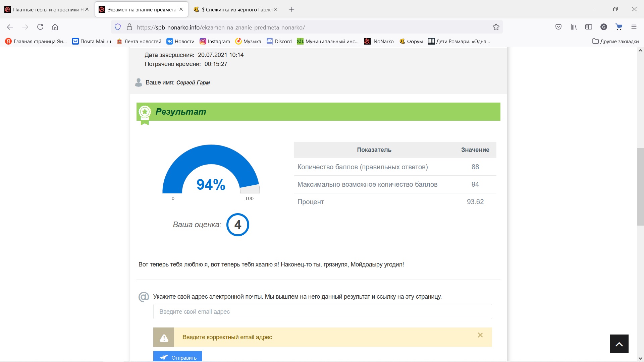Viewport: 644px width, 362px height.
Task: Open the Firefox hamburger menu
Action: tap(634, 27)
